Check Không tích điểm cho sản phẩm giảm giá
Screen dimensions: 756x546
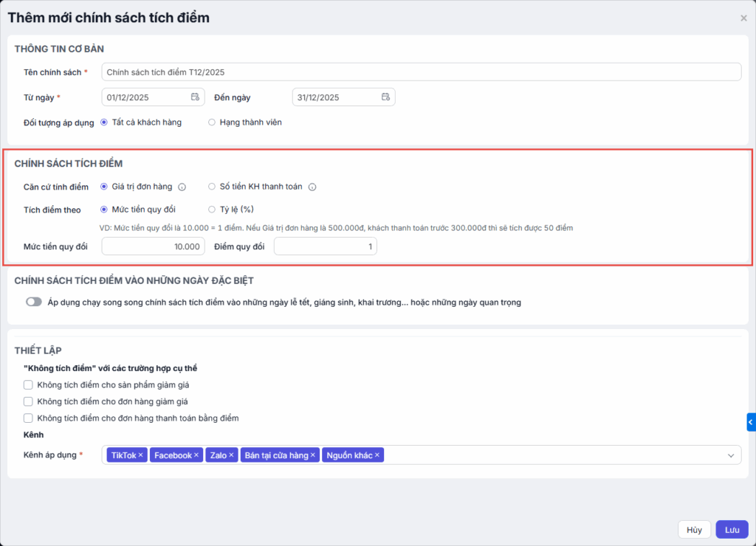pos(28,384)
